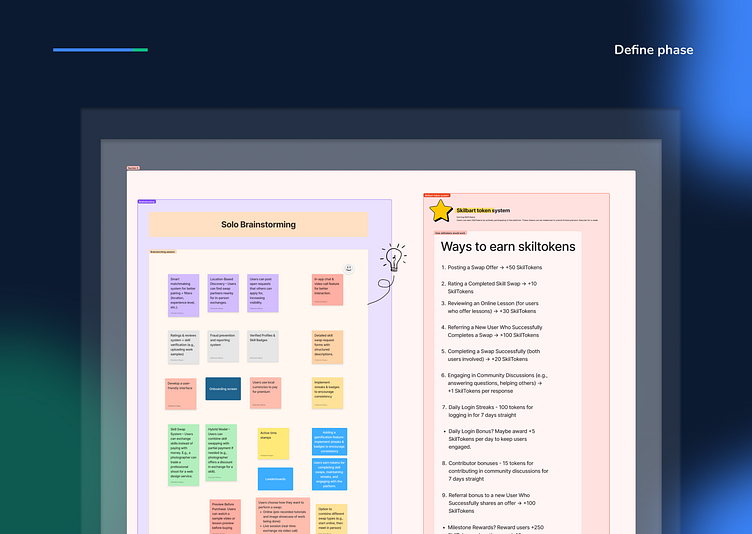Viewport: 752px width, 534px height.
Task: Click 'Daily Login Streaks - 100 tokens' item
Action: pos(487,411)
